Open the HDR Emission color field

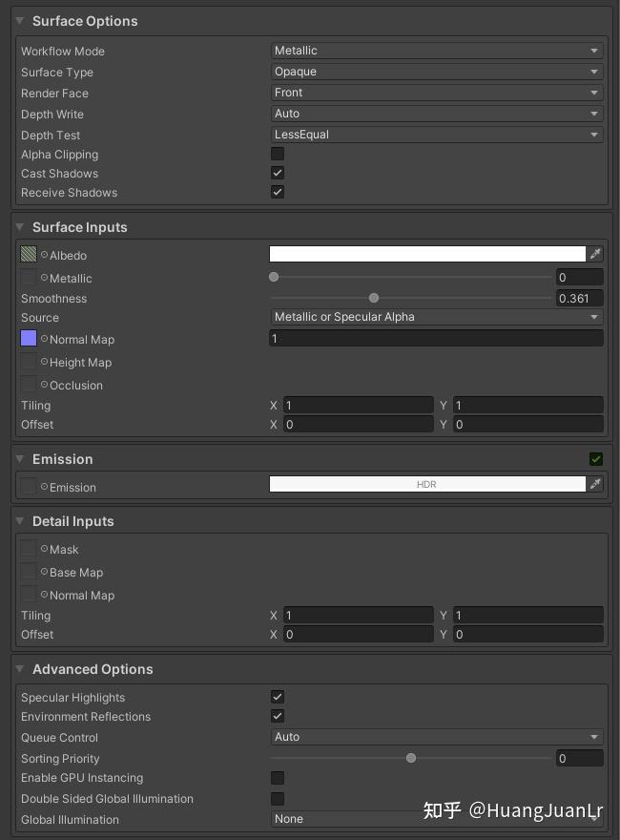(x=427, y=484)
